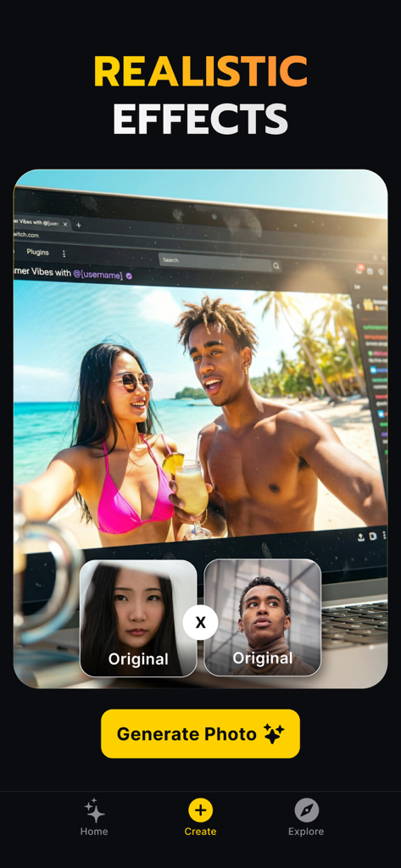
Task: Open Plugins in the pictured browser toolbar
Action: point(37,252)
